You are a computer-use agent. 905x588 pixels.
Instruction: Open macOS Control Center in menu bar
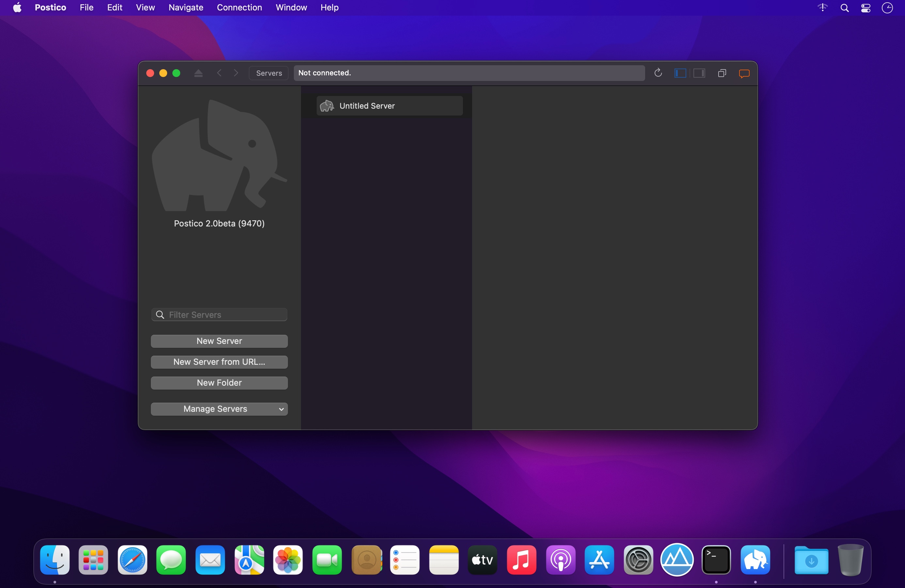click(866, 8)
